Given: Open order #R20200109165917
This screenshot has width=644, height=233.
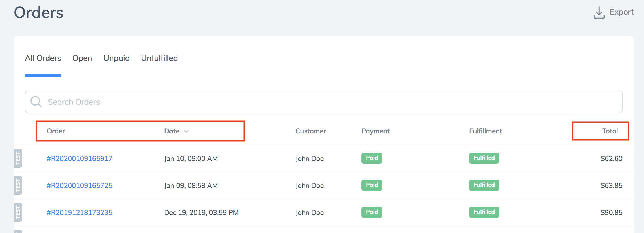Looking at the screenshot, I should (80, 158).
